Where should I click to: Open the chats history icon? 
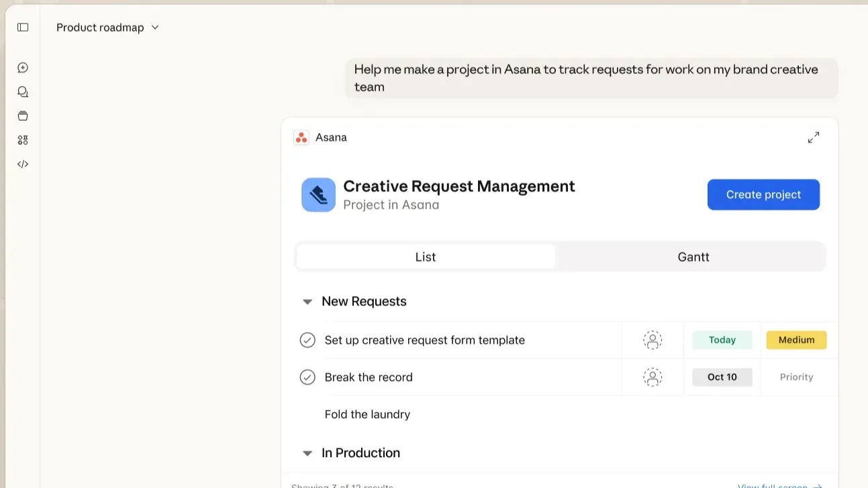[x=23, y=92]
